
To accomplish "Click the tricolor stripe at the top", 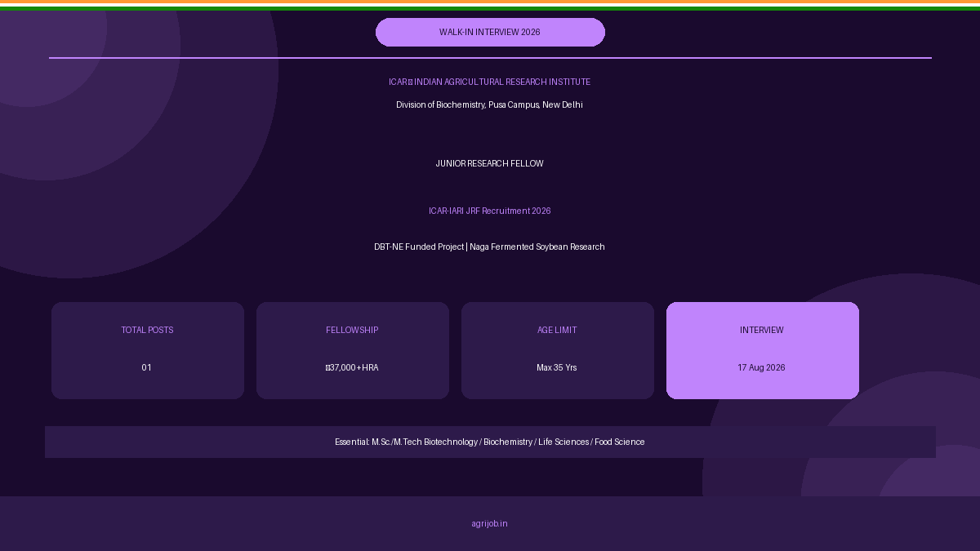I will pyautogui.click(x=490, y=5).
